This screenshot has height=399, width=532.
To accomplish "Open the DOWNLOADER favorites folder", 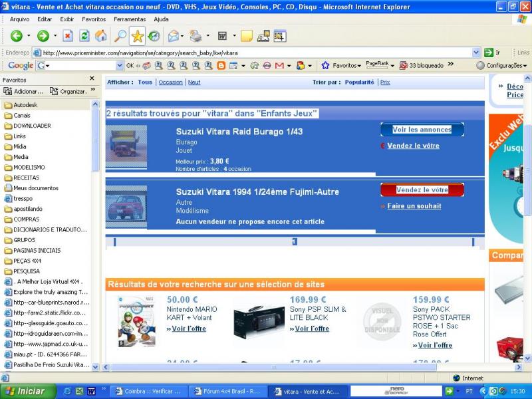I will coord(32,126).
